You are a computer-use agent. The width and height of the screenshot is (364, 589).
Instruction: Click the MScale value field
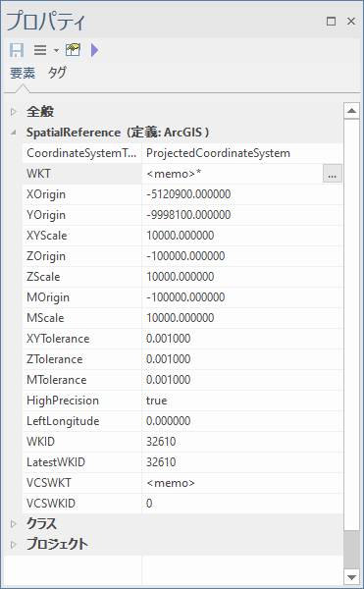(242, 318)
